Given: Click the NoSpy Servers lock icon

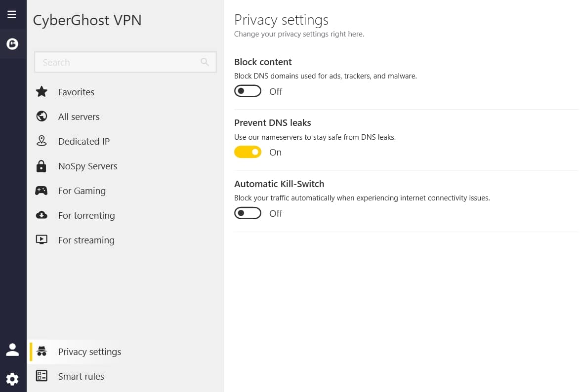Looking at the screenshot, I should point(41,166).
